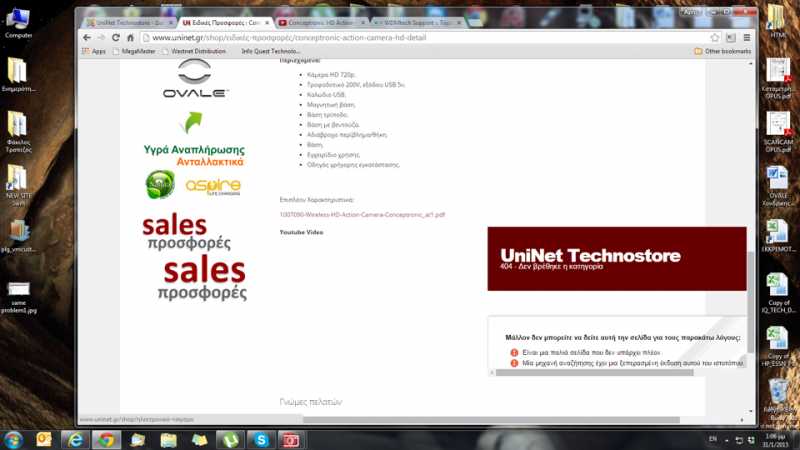Image resolution: width=800 pixels, height=450 pixels.
Task: Open the upper sales προσφορές banner
Action: pyautogui.click(x=187, y=233)
